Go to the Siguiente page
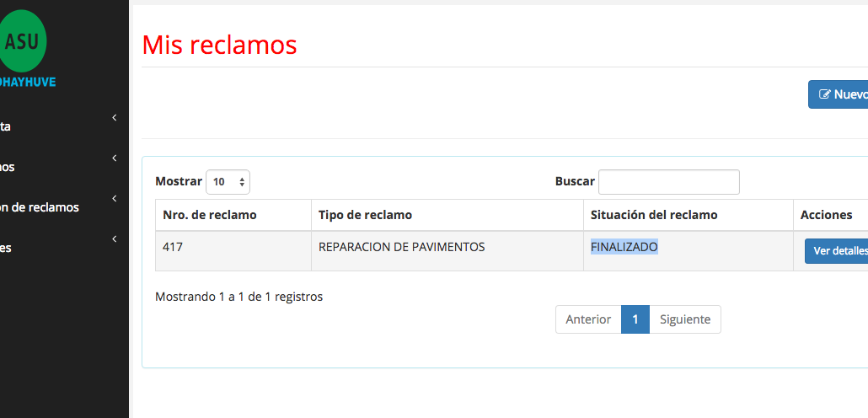Image resolution: width=868 pixels, height=418 pixels. coord(685,319)
